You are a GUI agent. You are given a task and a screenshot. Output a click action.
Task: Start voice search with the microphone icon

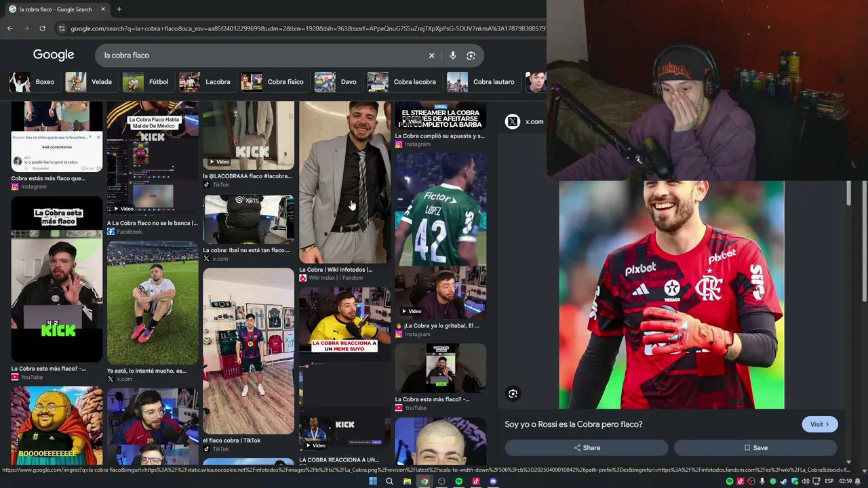452,56
